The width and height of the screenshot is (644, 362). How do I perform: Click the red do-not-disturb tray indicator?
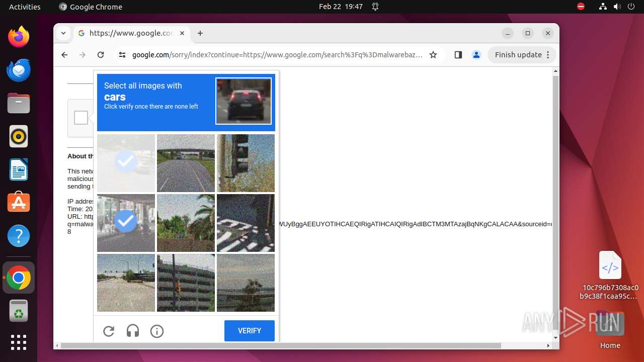click(581, 7)
